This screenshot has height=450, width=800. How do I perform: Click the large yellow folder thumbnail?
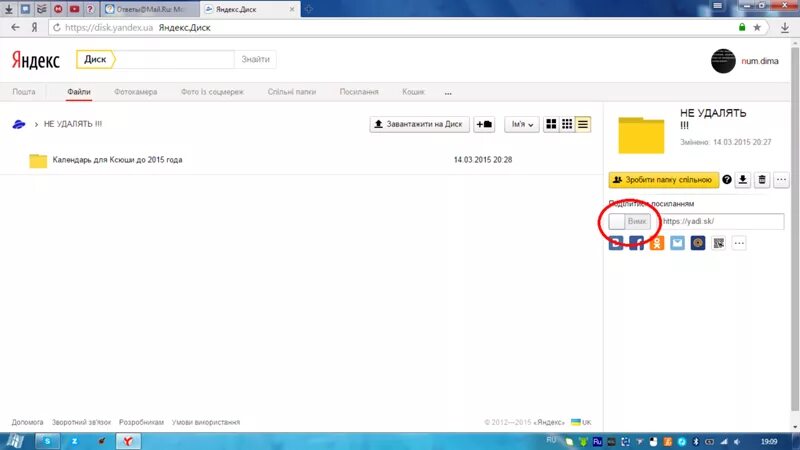(x=641, y=135)
